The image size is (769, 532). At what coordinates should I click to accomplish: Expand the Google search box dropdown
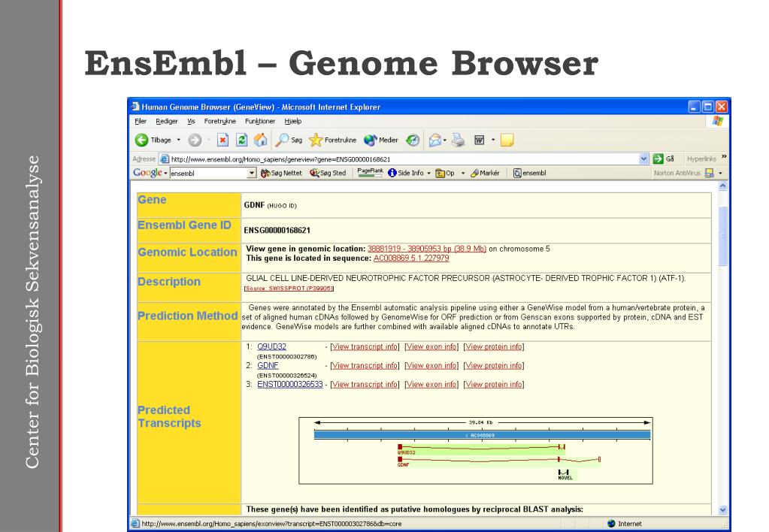[252, 173]
